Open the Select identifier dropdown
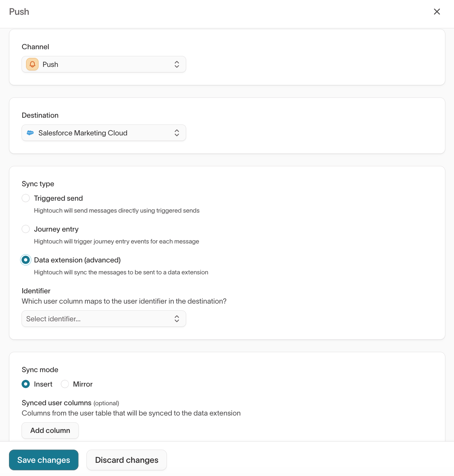The height and width of the screenshot is (476, 454). click(x=104, y=318)
